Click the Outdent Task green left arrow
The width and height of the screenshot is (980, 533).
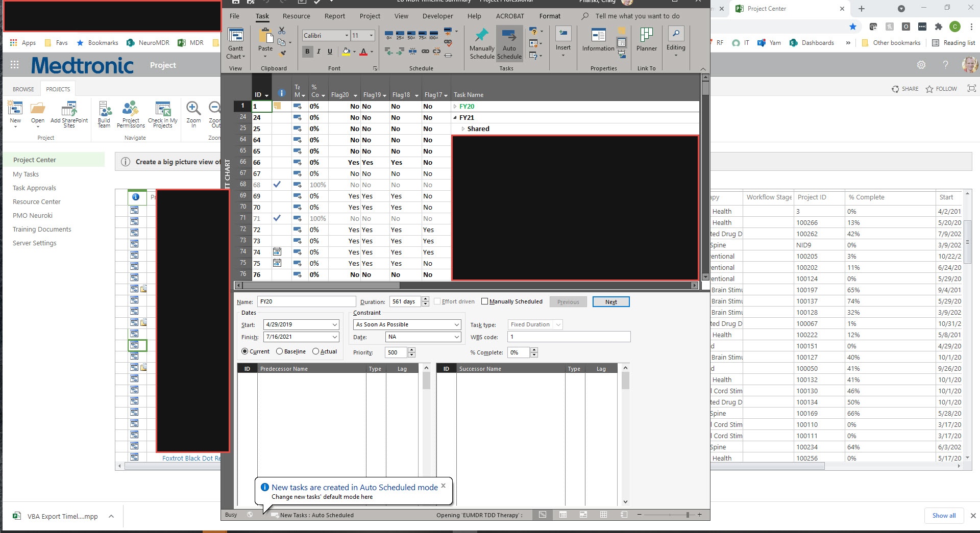click(389, 51)
